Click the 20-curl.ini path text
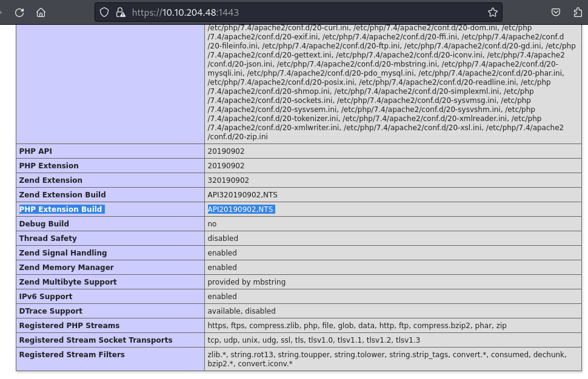The height and width of the screenshot is (379, 588). 278,28
